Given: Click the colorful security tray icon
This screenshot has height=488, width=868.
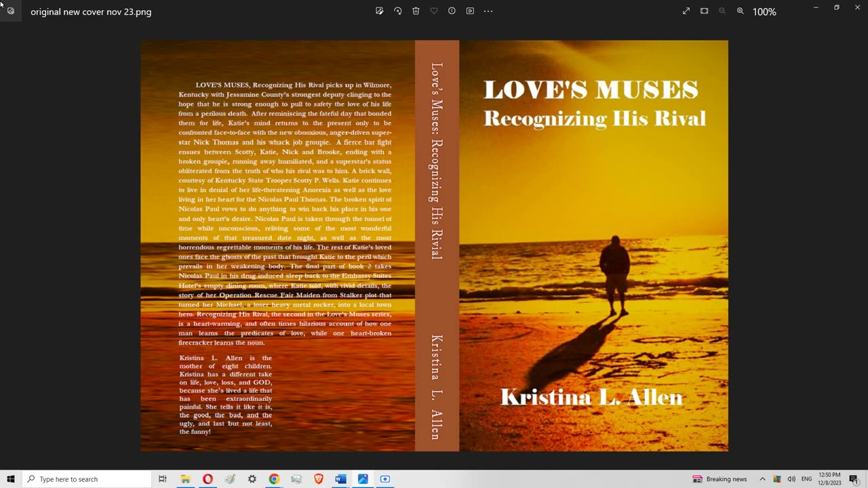Looking at the screenshot, I should [777, 479].
